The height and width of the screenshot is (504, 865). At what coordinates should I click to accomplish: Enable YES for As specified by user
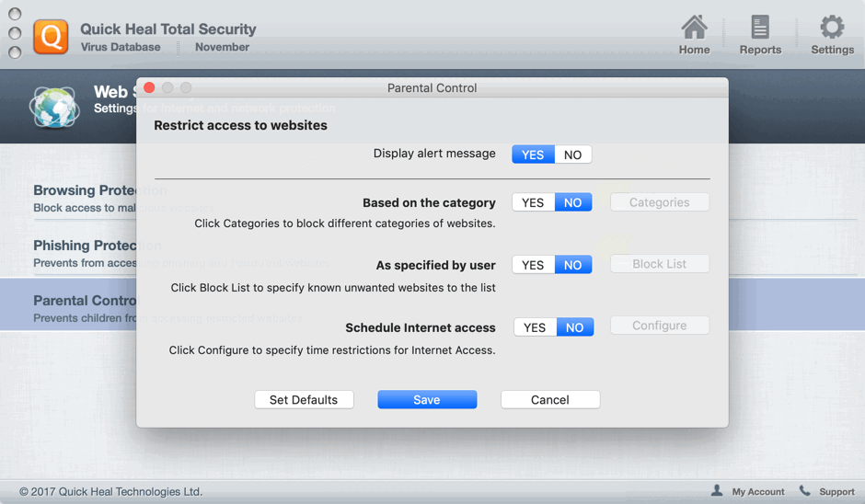click(533, 265)
